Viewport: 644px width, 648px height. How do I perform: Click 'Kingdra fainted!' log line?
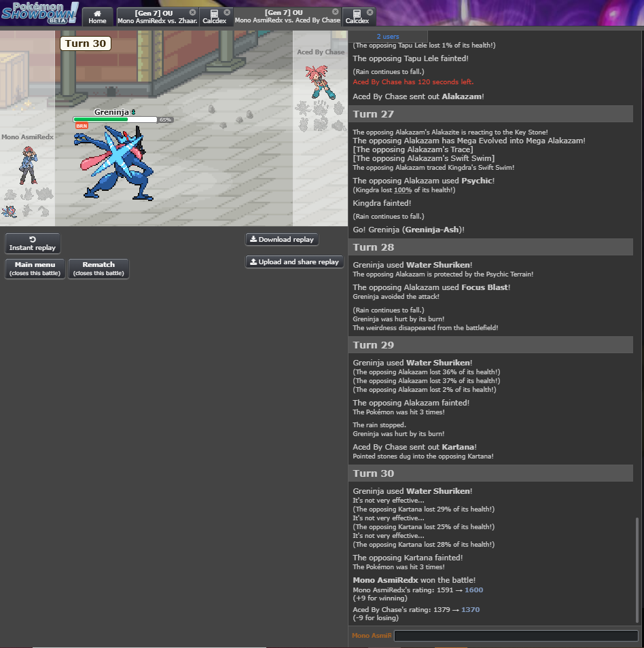[x=382, y=203]
